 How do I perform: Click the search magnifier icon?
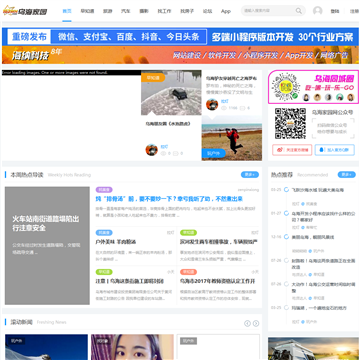(299, 11)
